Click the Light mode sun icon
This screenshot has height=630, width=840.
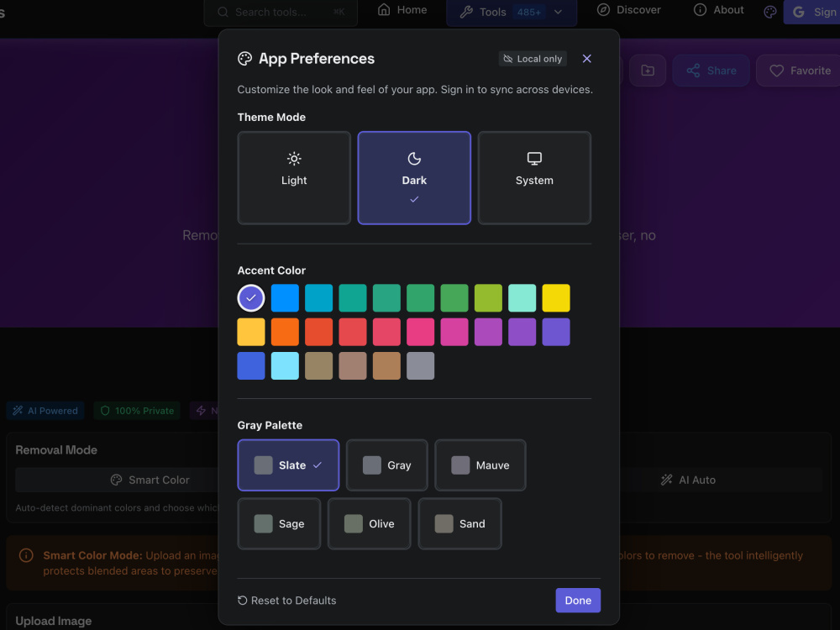(x=294, y=159)
